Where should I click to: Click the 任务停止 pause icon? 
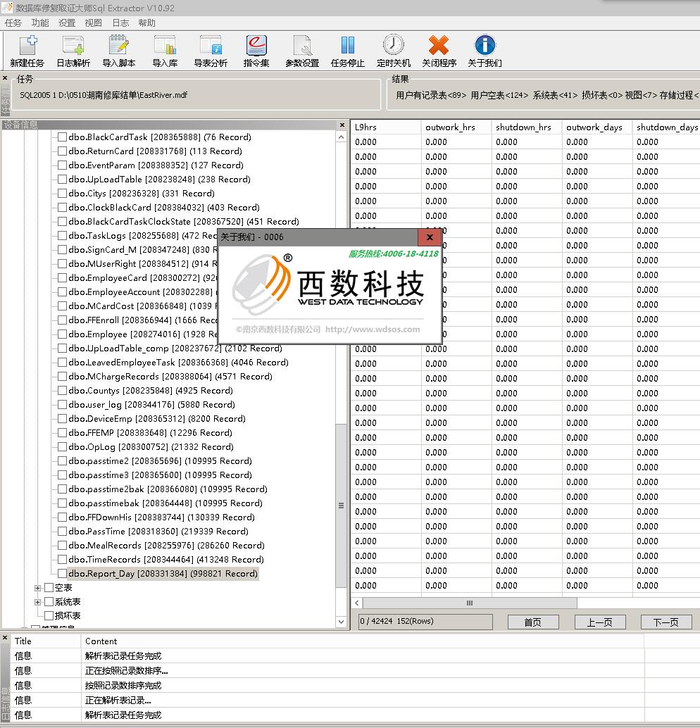pyautogui.click(x=347, y=51)
